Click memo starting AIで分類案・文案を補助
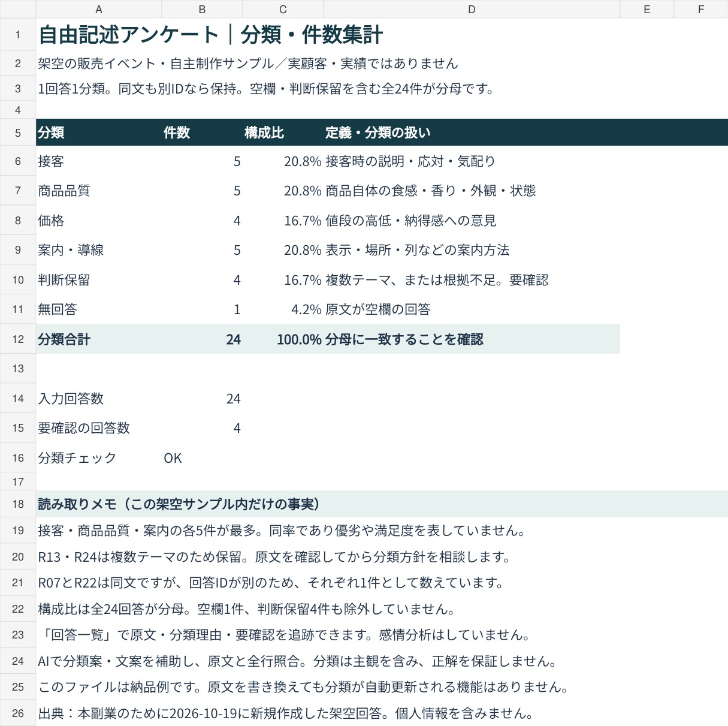728x726 pixels. click(x=299, y=661)
